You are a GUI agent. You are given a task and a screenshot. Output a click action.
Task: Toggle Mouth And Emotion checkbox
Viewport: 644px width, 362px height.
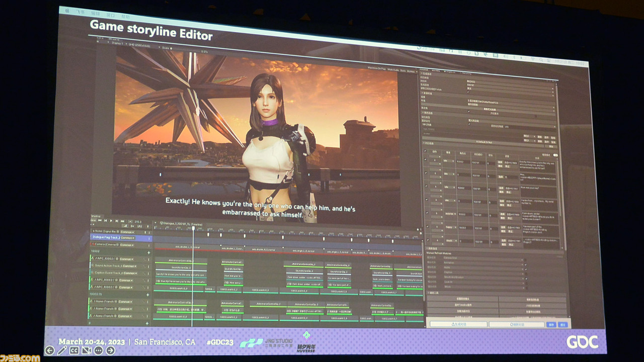tap(526, 278)
